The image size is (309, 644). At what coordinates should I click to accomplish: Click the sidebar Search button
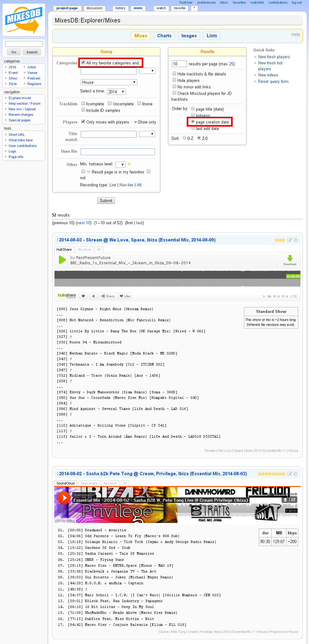click(32, 52)
